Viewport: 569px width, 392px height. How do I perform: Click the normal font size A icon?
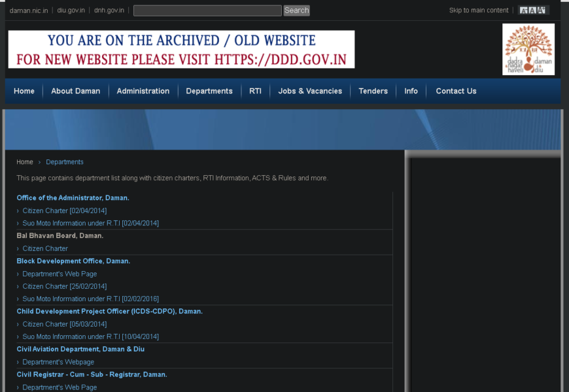532,10
